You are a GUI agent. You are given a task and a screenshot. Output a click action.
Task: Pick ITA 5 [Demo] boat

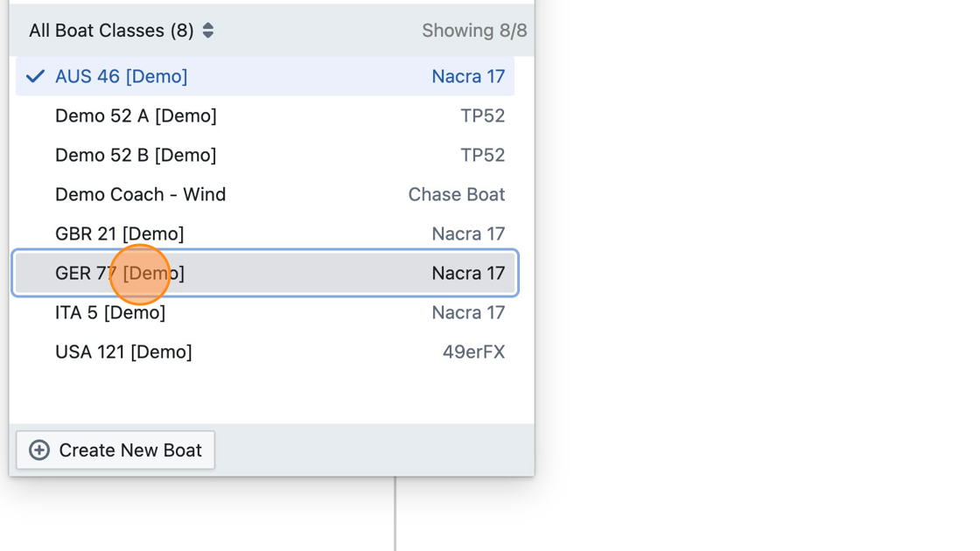tap(265, 312)
